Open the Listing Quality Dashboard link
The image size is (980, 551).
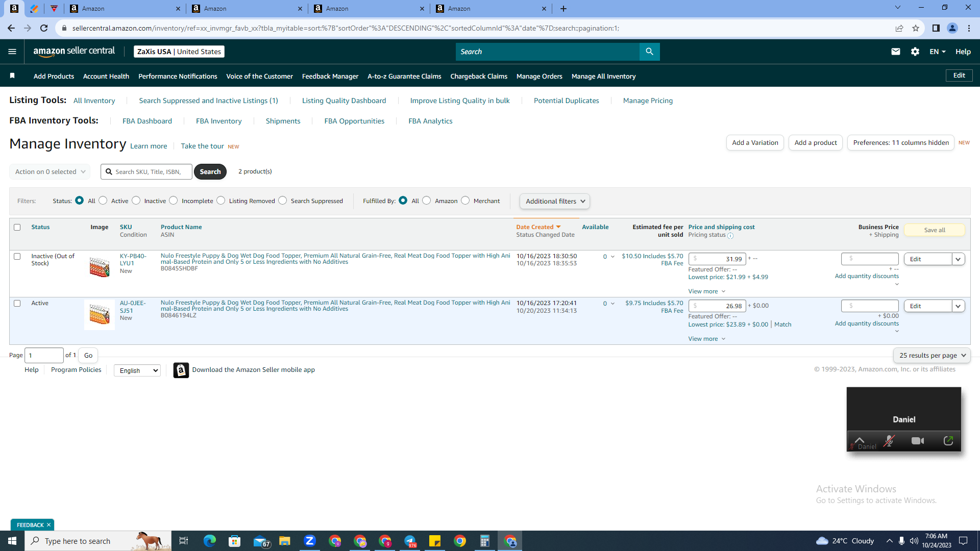(344, 101)
